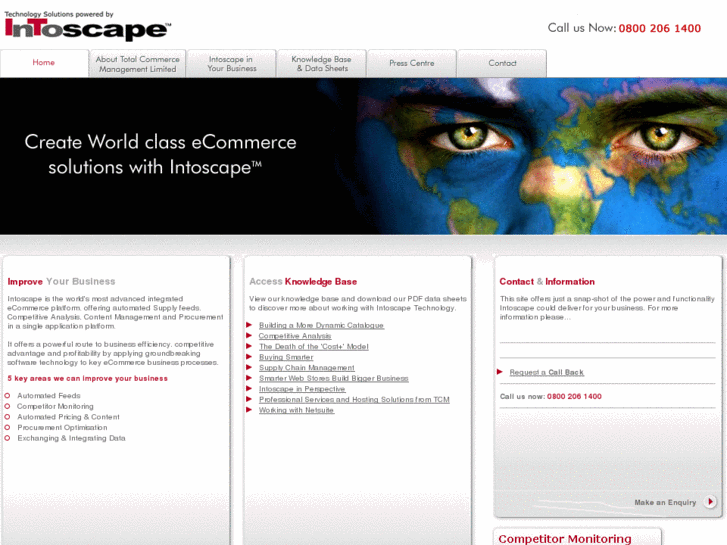Click red arrow beside Request a Call Back
Screen dimensions: 727x545
(x=500, y=372)
